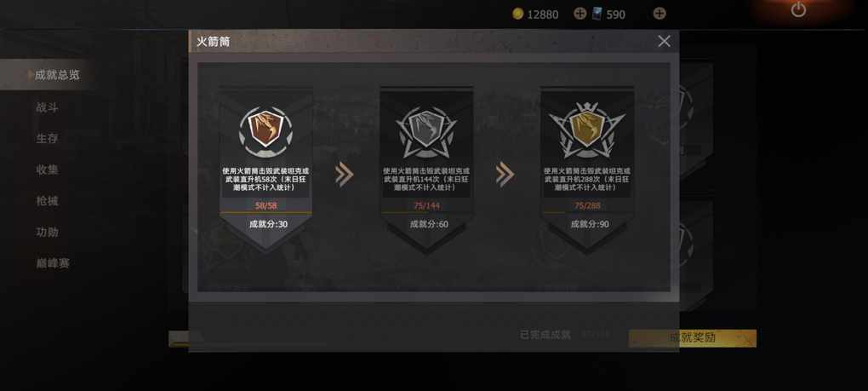Switch to the 收集 category

click(47, 170)
